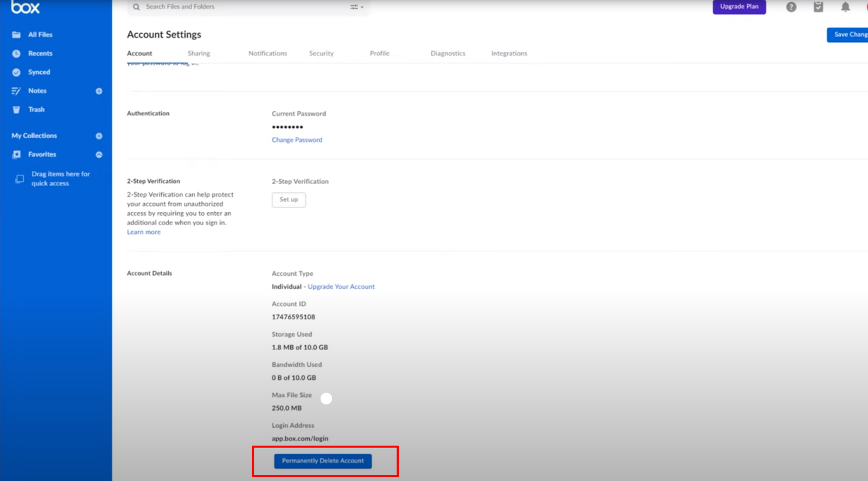Screen dimensions: 868x481
Task: Click the masked current password dots
Action: (288, 127)
